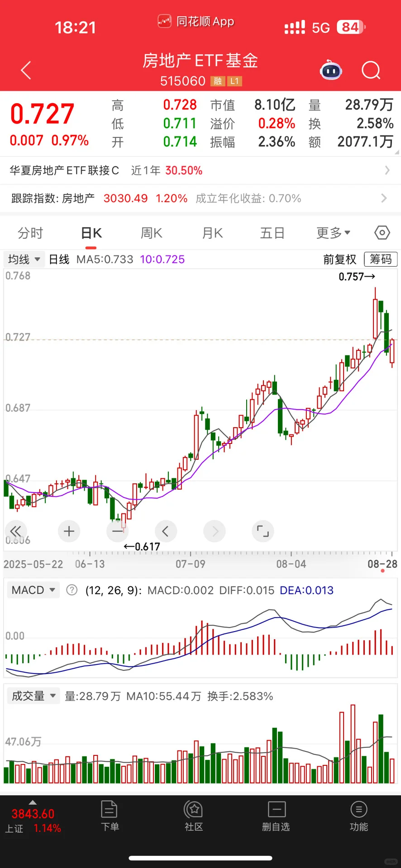Tap the 融 margin badge

point(218,81)
